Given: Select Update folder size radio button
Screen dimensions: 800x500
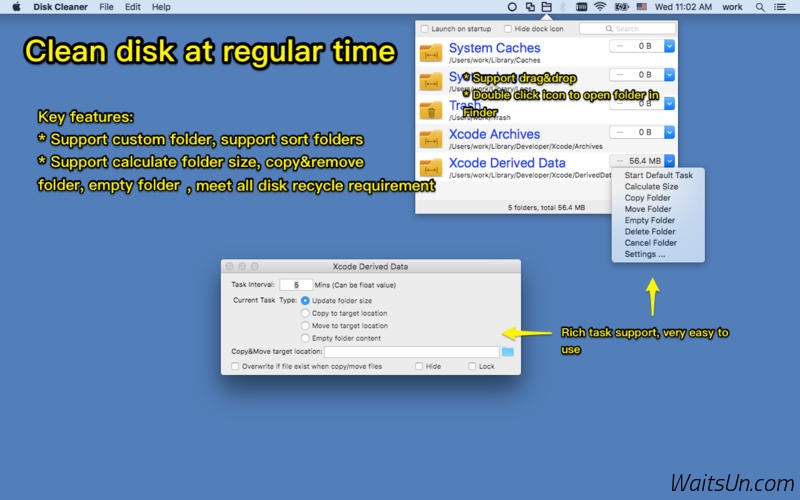Looking at the screenshot, I should pos(305,301).
